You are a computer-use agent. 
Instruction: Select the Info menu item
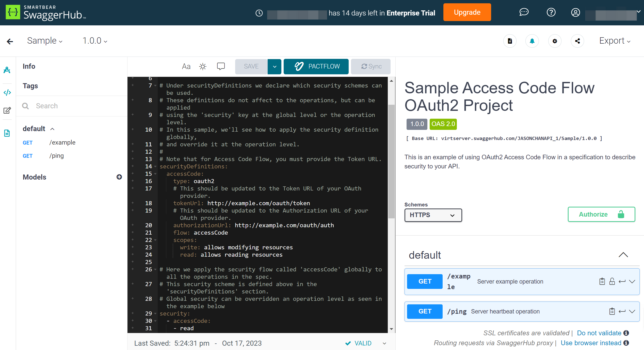[29, 66]
